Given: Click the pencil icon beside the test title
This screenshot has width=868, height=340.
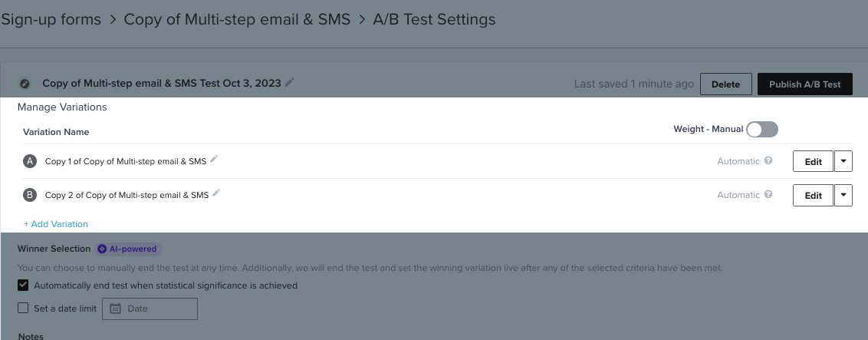Looking at the screenshot, I should pos(289,83).
